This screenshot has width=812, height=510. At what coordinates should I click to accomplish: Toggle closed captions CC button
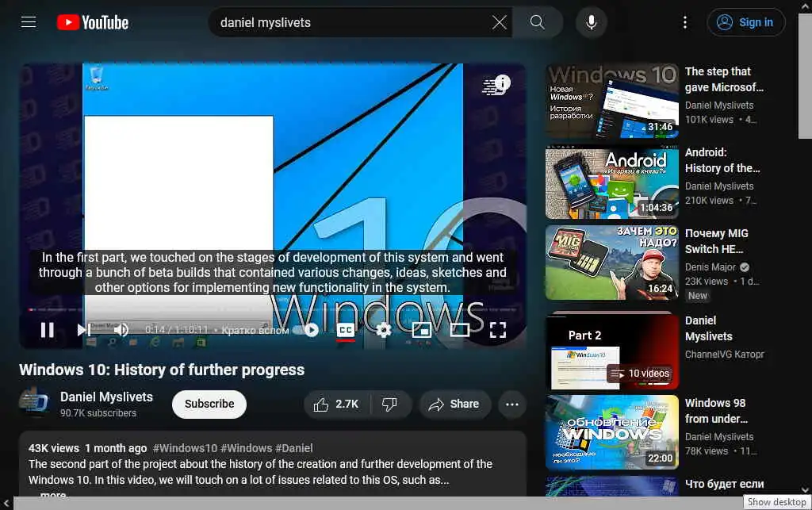tap(346, 330)
